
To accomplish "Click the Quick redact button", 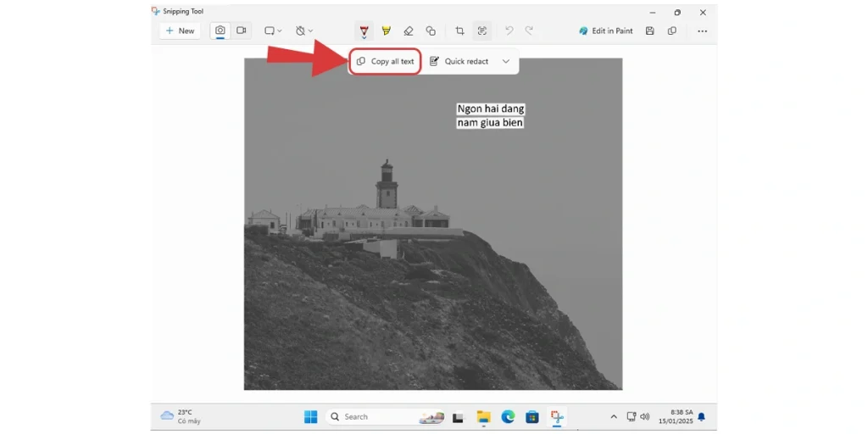I will (459, 61).
